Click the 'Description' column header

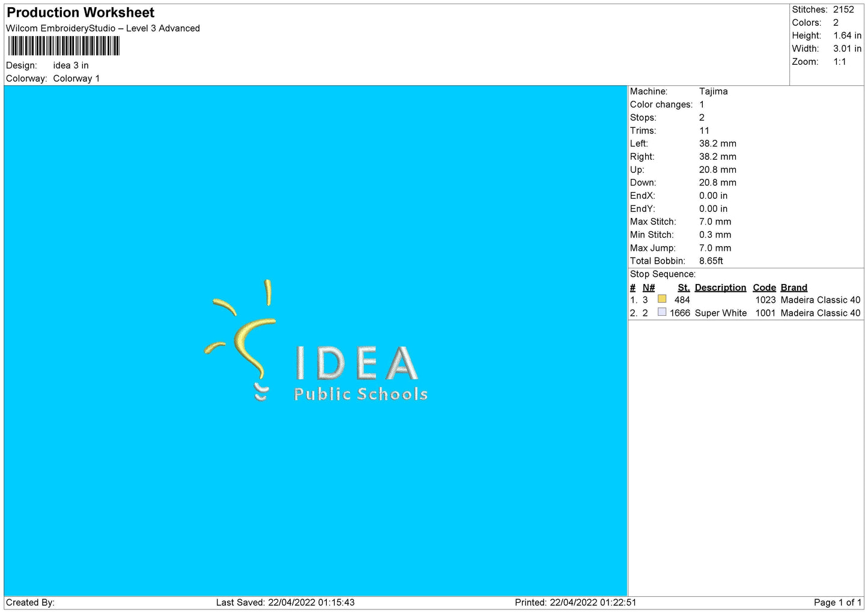(720, 288)
